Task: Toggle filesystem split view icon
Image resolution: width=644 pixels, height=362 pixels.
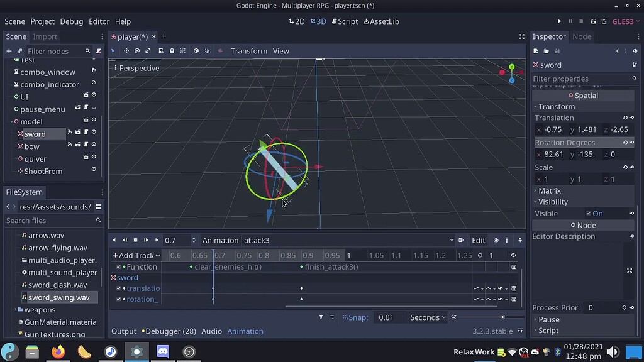Action: pyautogui.click(x=99, y=206)
